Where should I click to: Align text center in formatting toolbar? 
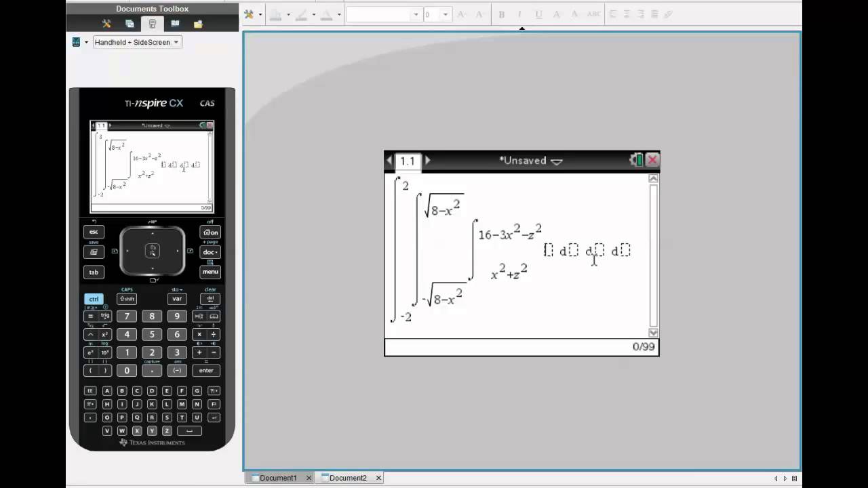point(627,14)
